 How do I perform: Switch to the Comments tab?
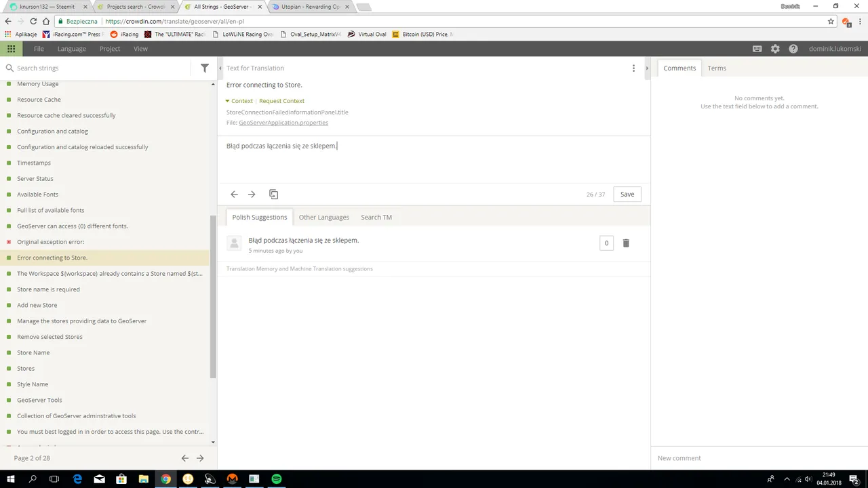(679, 68)
